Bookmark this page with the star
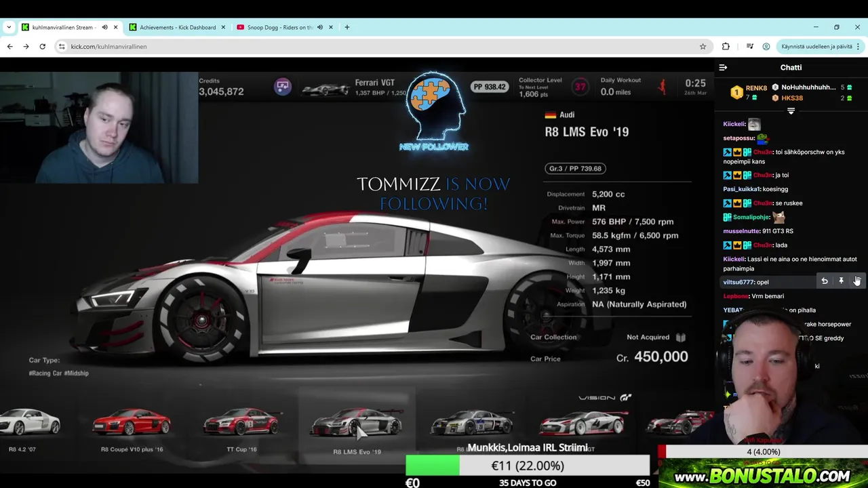 coord(703,46)
